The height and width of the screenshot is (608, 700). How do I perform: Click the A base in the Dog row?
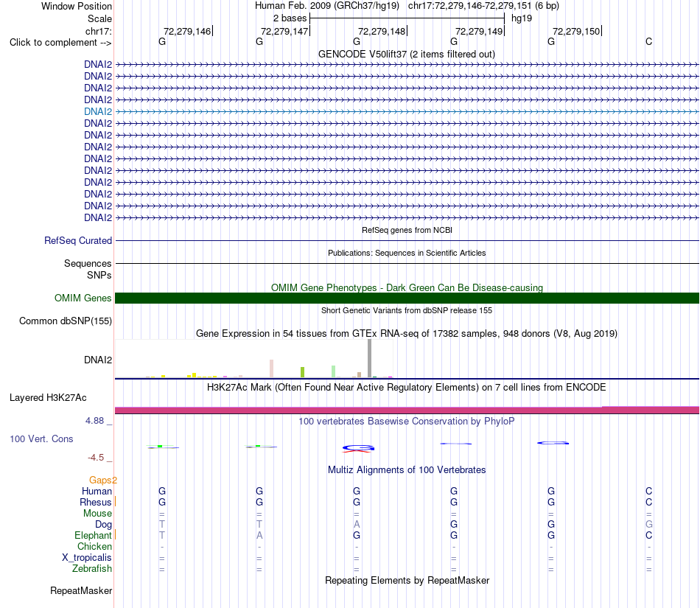[356, 525]
